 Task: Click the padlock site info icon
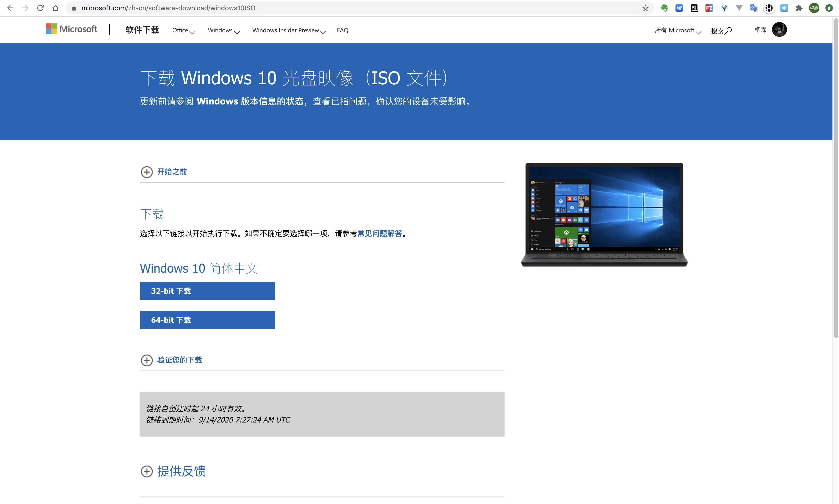(x=74, y=8)
